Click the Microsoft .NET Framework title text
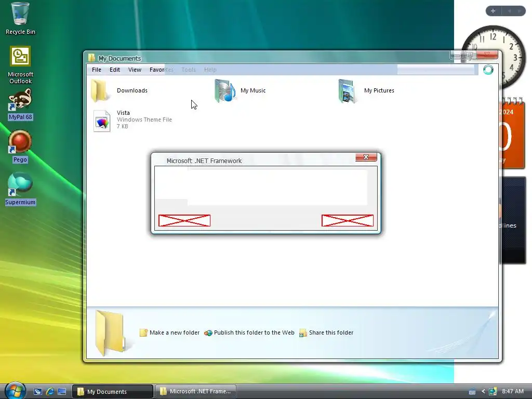Viewport: 532px width, 399px height. click(x=204, y=161)
